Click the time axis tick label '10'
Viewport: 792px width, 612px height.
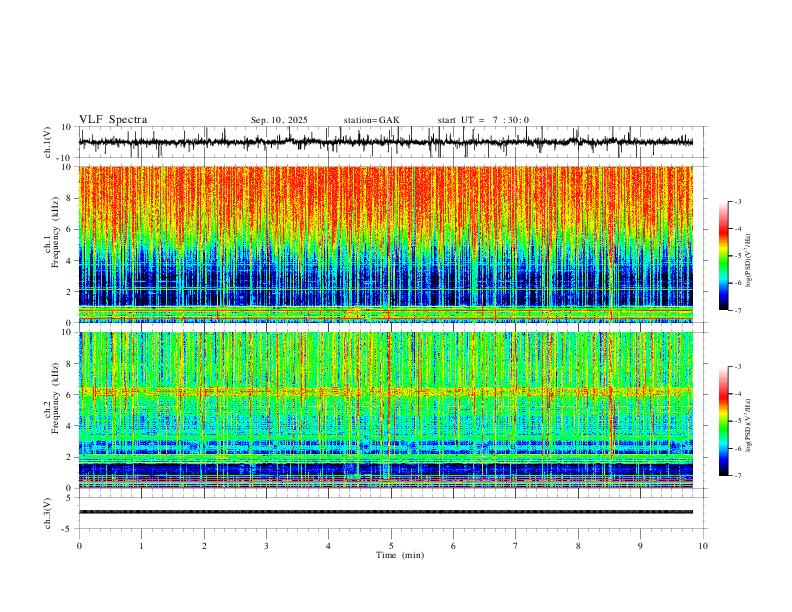(x=703, y=546)
